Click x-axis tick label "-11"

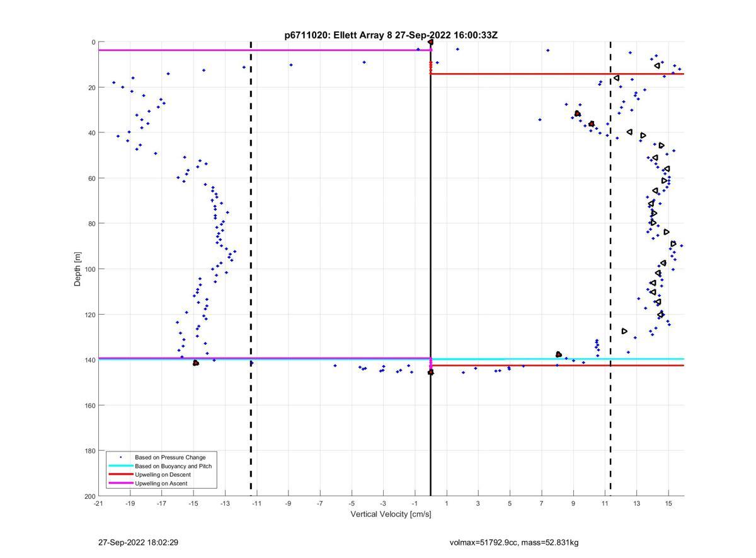(x=256, y=503)
